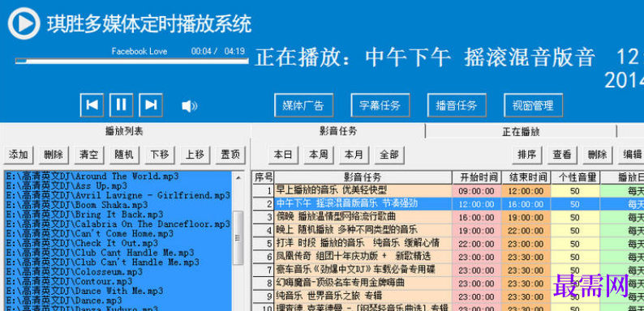
Task: Move item down with 下移
Action: coord(160,155)
